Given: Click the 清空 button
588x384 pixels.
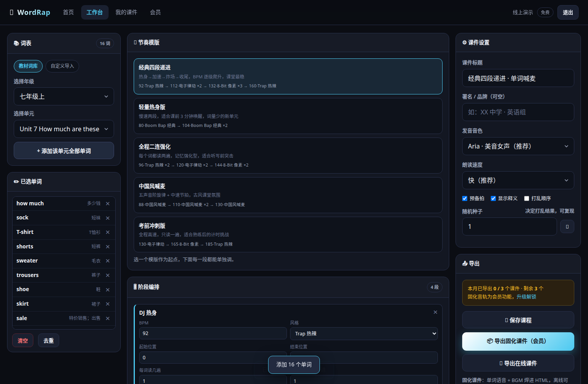Looking at the screenshot, I should (x=23, y=341).
